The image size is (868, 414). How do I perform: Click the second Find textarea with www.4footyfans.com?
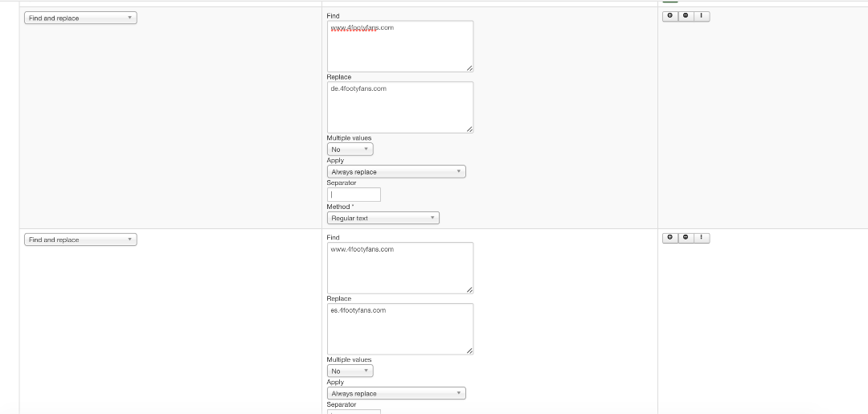pos(399,268)
